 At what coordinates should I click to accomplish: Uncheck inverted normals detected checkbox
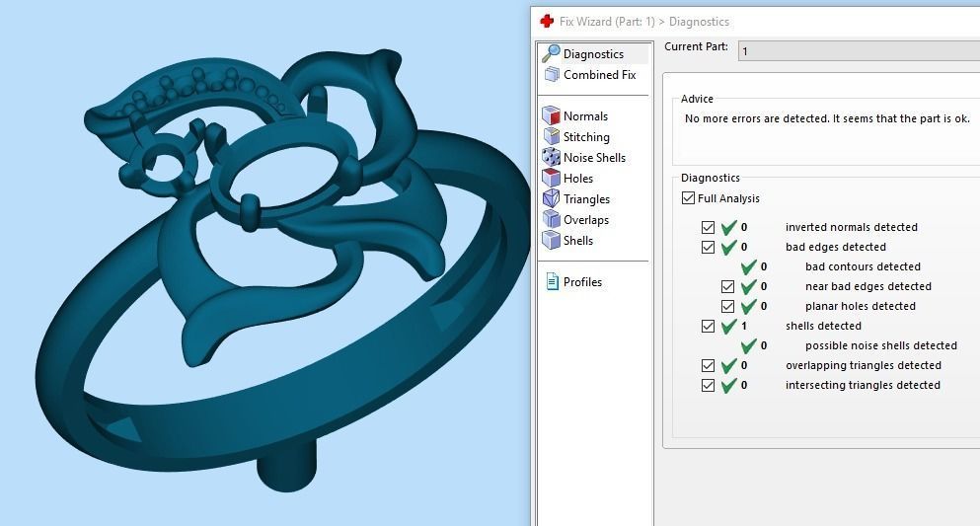708,227
